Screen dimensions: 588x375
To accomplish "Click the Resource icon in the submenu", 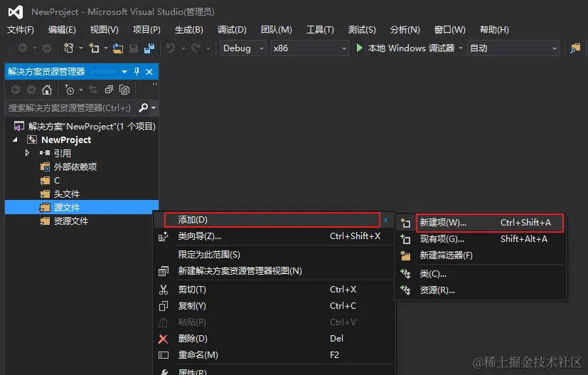I will tap(405, 290).
